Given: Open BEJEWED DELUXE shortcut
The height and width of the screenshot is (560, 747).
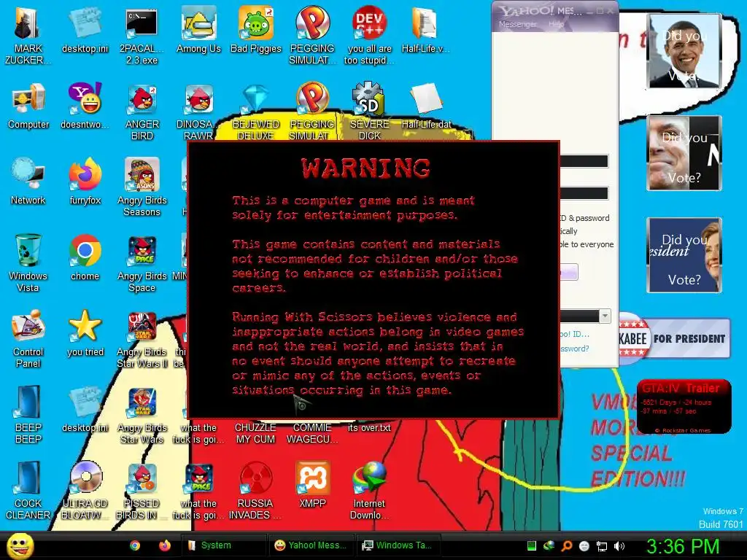Looking at the screenshot, I should tap(256, 111).
